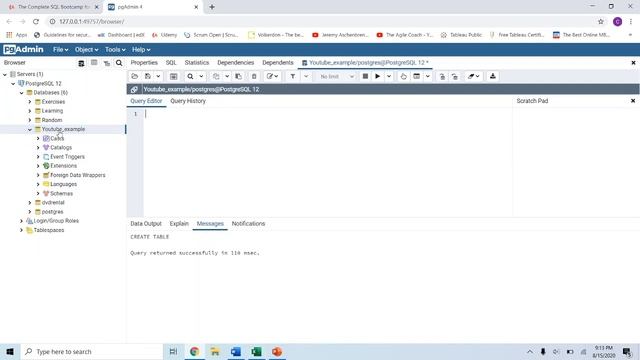The height and width of the screenshot is (360, 640).
Task: Open Chrome from the Windows taskbar
Action: pyautogui.click(x=194, y=351)
